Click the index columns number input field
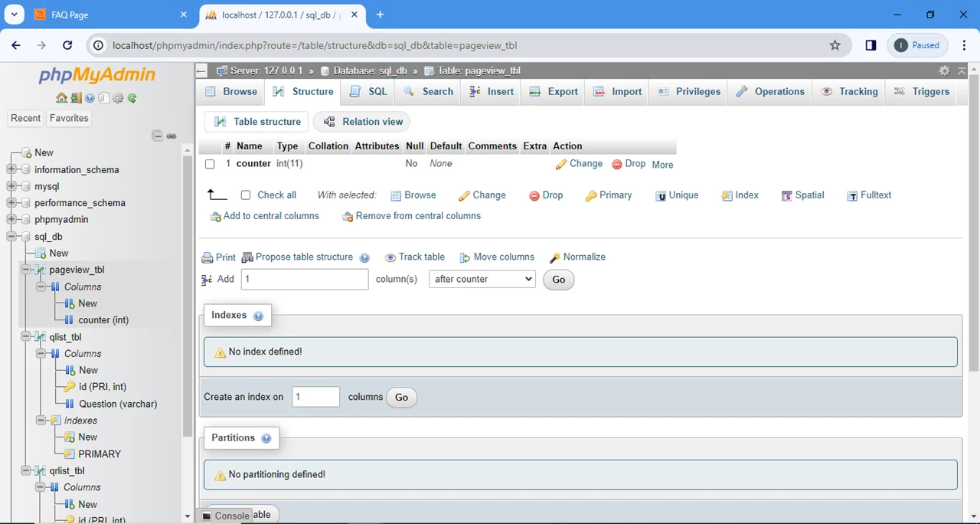The image size is (980, 524). pyautogui.click(x=315, y=397)
